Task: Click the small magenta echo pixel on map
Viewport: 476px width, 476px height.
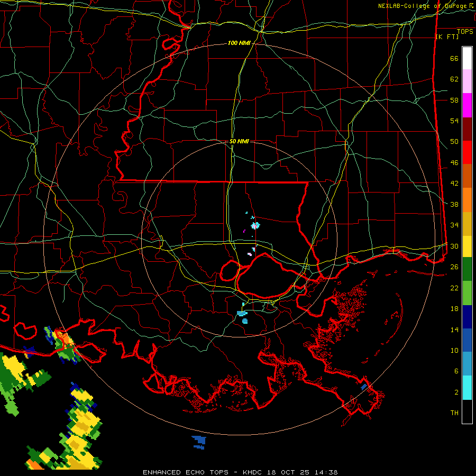Action: (x=244, y=231)
